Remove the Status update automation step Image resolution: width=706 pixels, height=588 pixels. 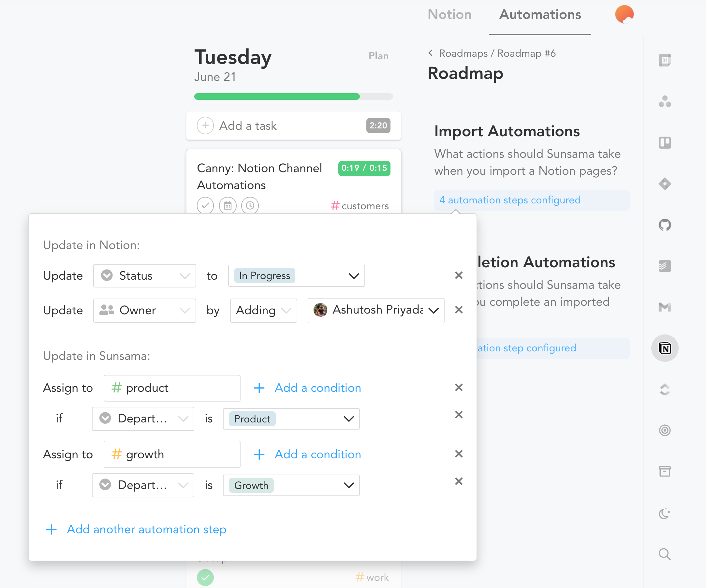pos(459,275)
